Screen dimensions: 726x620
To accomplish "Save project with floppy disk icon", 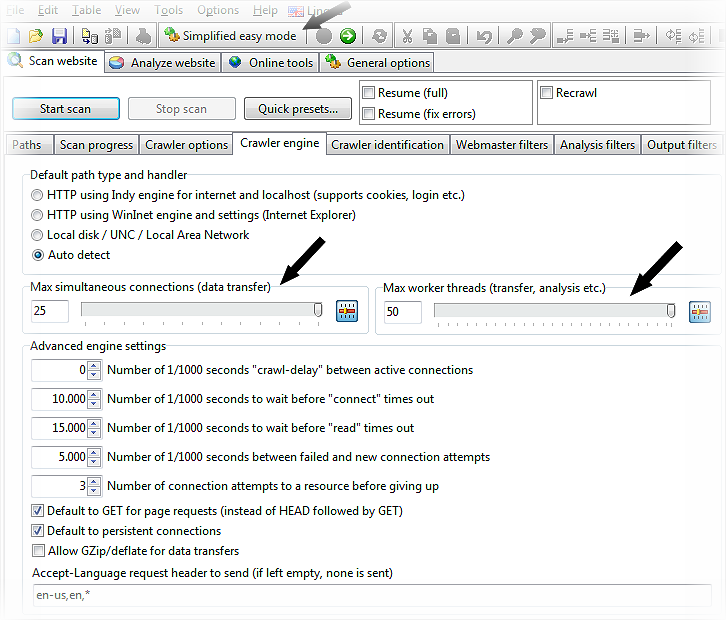I will (x=59, y=36).
